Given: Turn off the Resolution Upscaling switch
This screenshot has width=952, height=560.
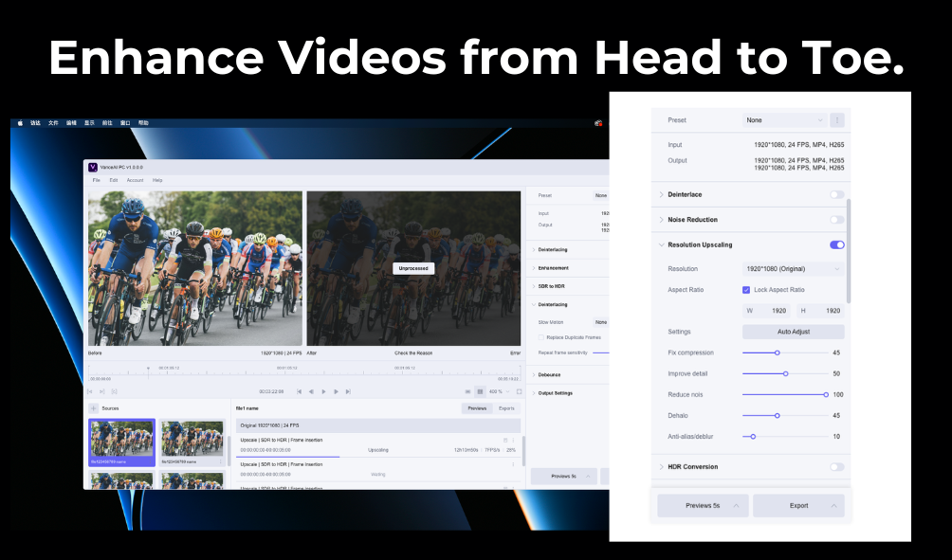Looking at the screenshot, I should [x=837, y=245].
